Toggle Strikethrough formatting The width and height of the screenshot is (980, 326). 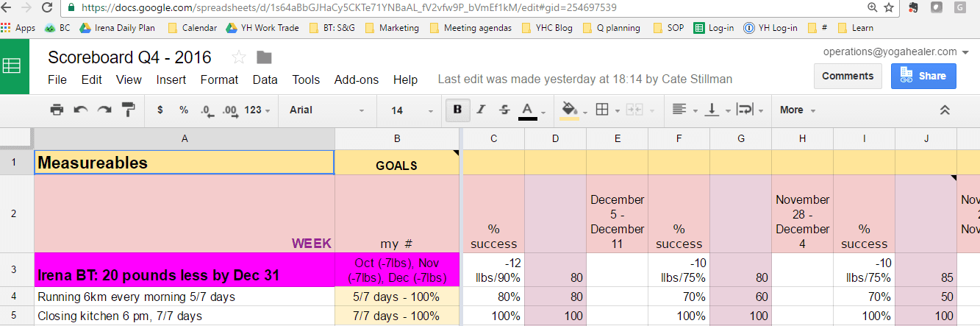pyautogui.click(x=504, y=110)
